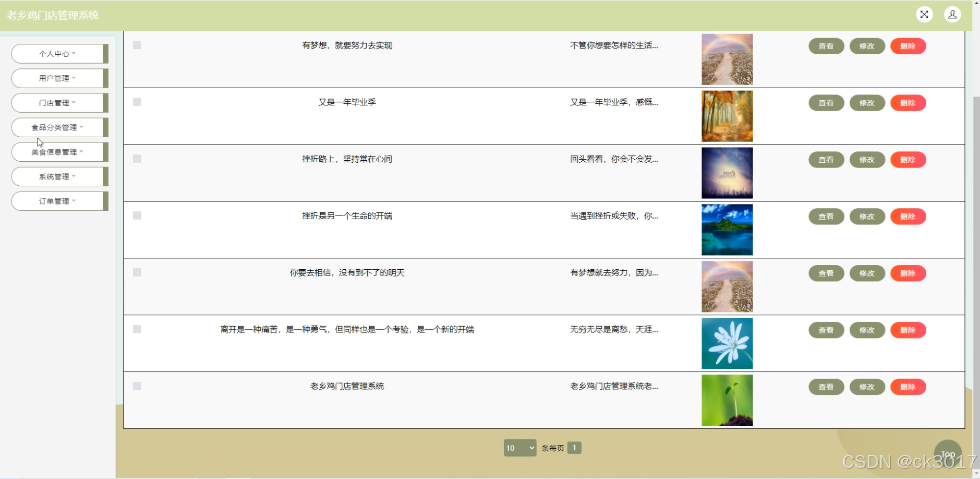Expand the 系统管理 sidebar menu
Viewport: 980px width, 479px height.
point(59,176)
